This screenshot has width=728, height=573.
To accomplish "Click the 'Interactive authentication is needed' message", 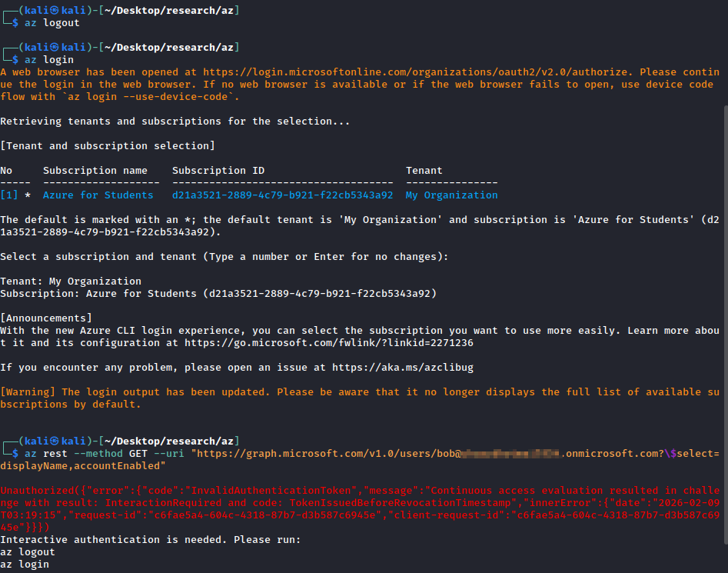I will point(150,540).
